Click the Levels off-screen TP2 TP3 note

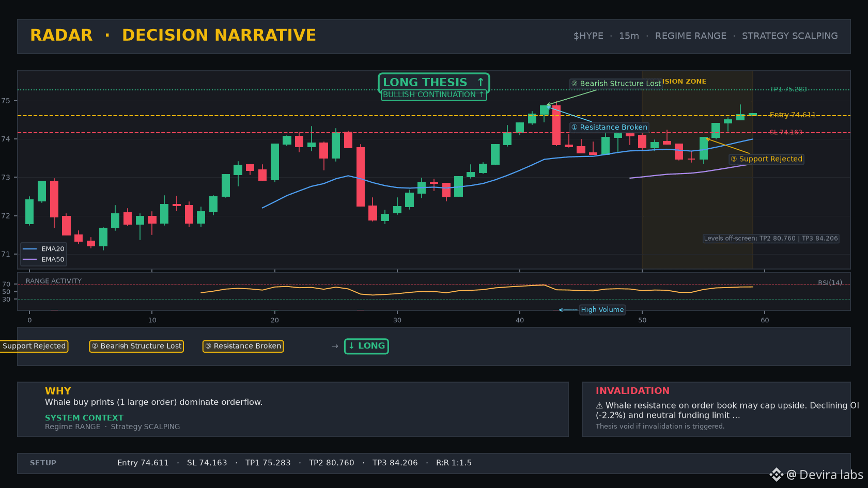[x=771, y=239]
